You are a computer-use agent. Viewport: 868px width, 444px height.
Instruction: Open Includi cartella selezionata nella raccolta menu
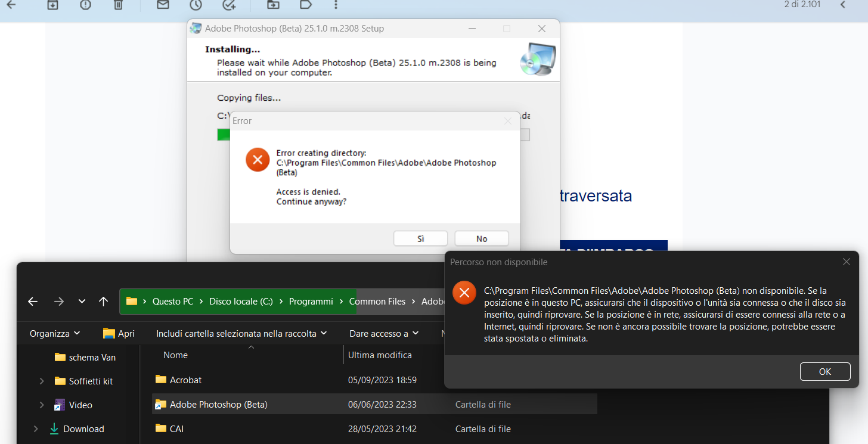[241, 333]
